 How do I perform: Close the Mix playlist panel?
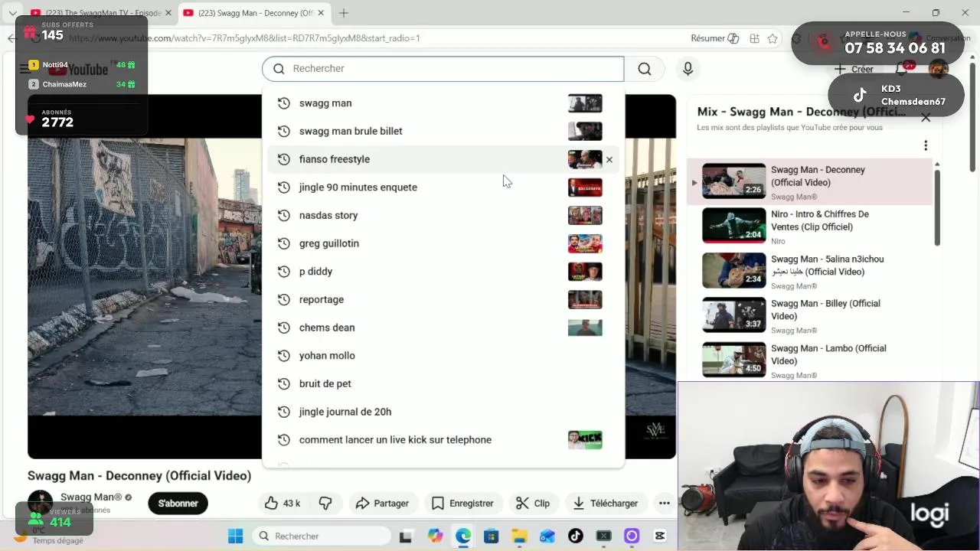coord(926,118)
